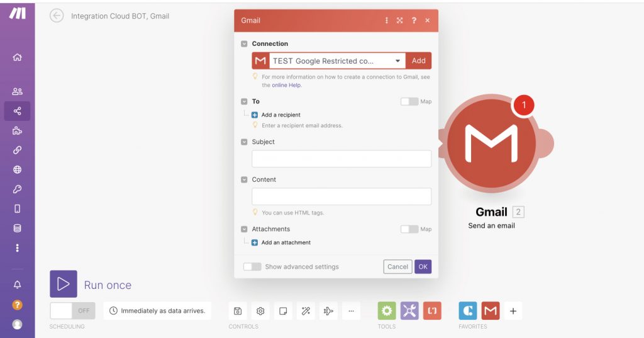Open green Flow control tools icon
Image resolution: width=644 pixels, height=338 pixels.
pyautogui.click(x=387, y=311)
